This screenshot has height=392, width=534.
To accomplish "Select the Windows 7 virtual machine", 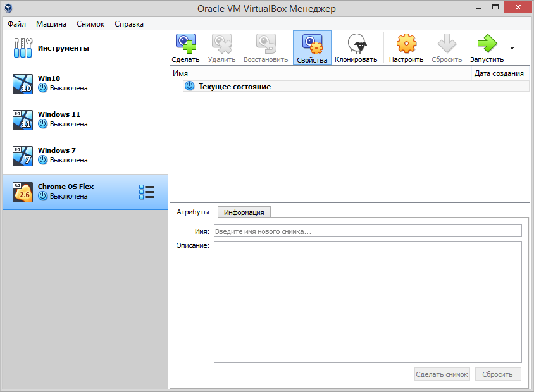I will tap(85, 156).
